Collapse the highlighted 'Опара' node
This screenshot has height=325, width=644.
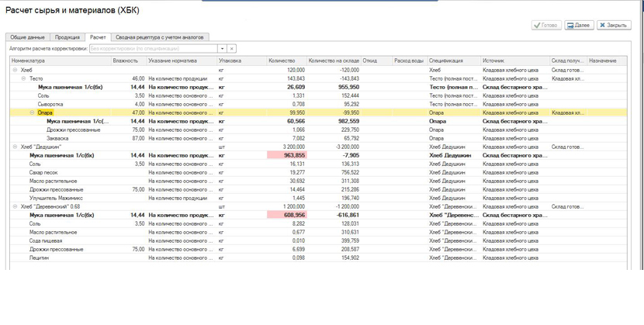coord(32,112)
